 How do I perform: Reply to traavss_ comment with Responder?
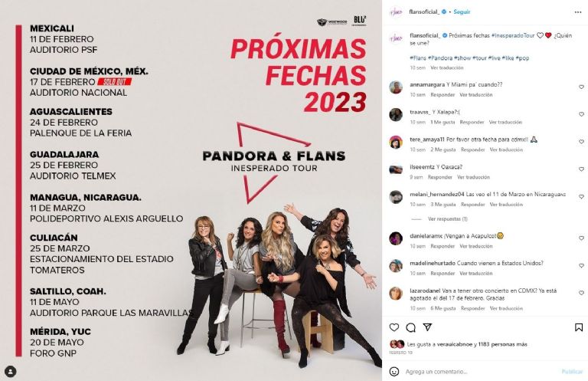coord(472,123)
